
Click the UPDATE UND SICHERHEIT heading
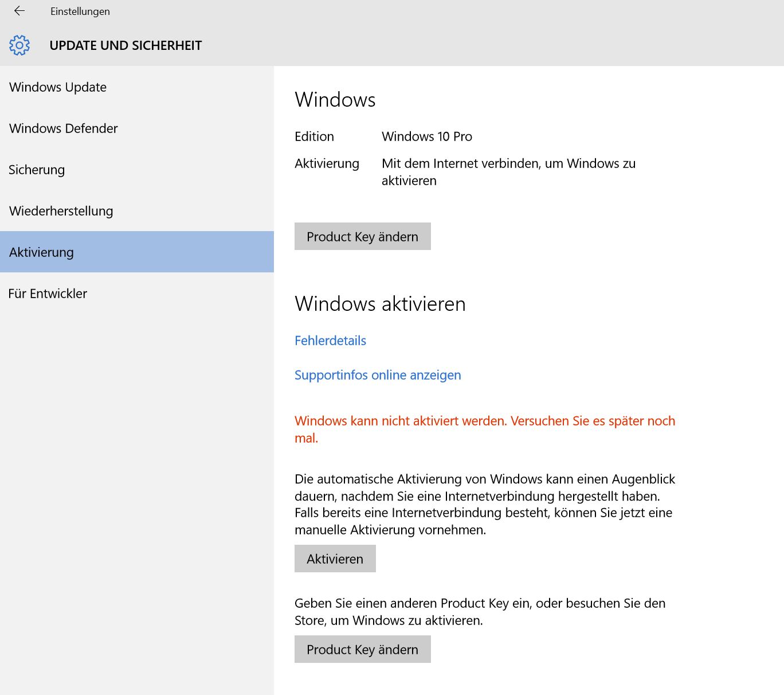pos(126,45)
